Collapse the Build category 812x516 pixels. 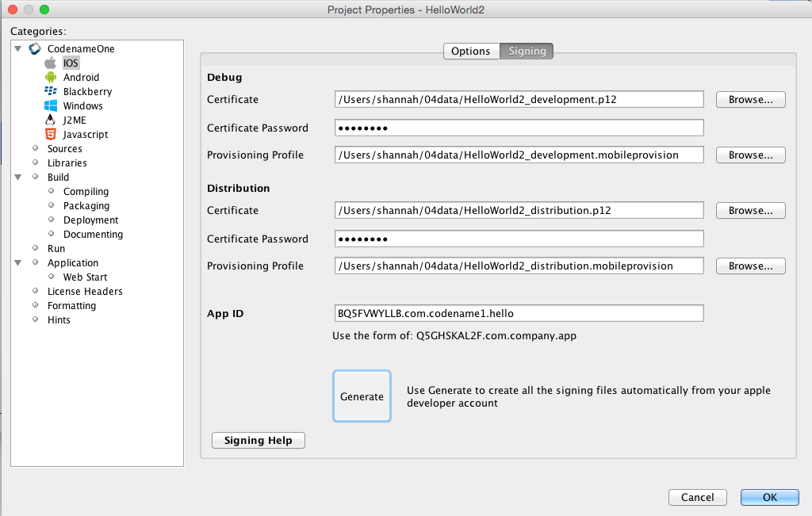(x=18, y=178)
